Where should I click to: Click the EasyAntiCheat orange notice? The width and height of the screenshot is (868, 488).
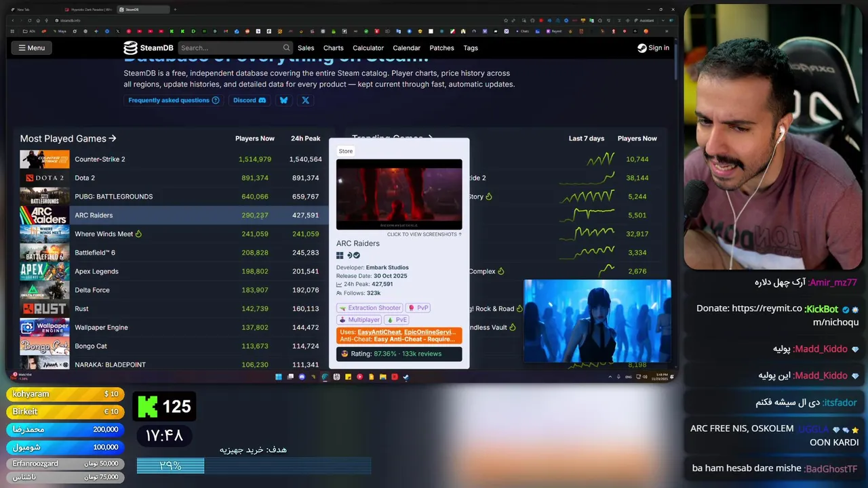[399, 335]
